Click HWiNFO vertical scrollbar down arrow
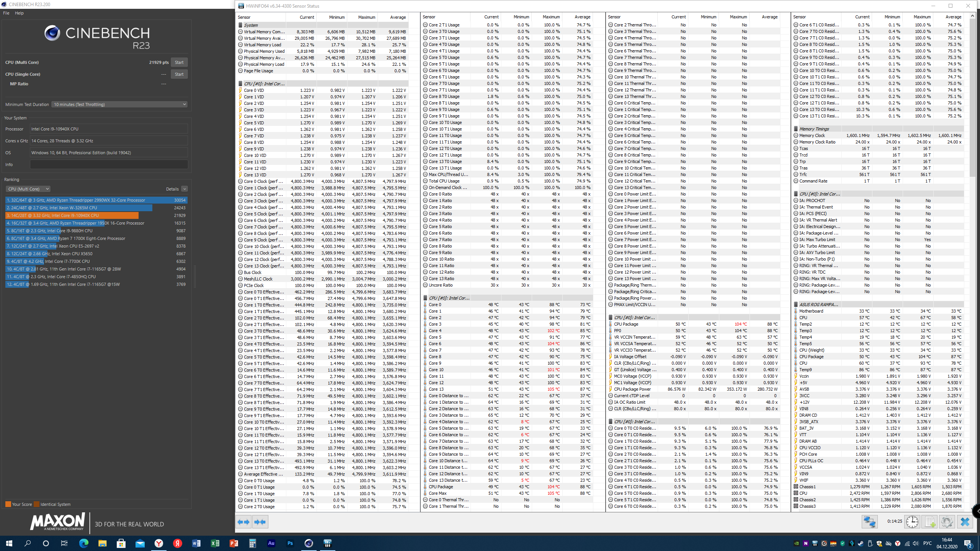Screen dimensions: 980x551 click(972, 508)
